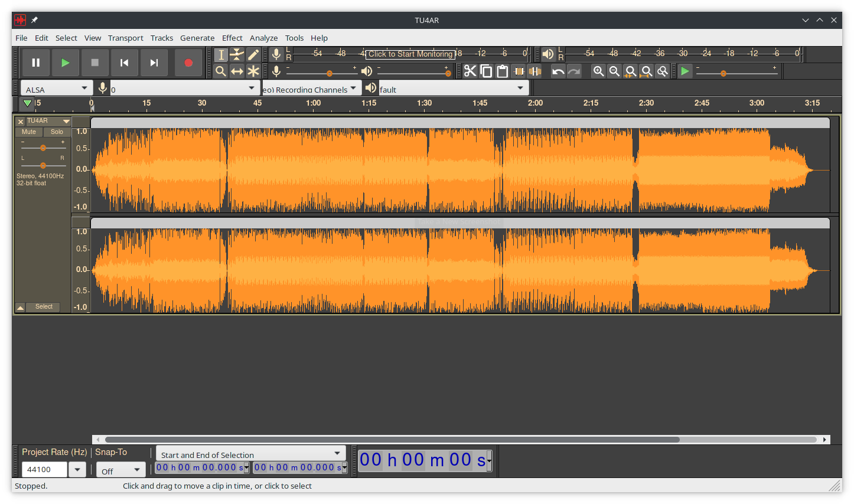Open the Recording Channels dropdown

tap(311, 89)
